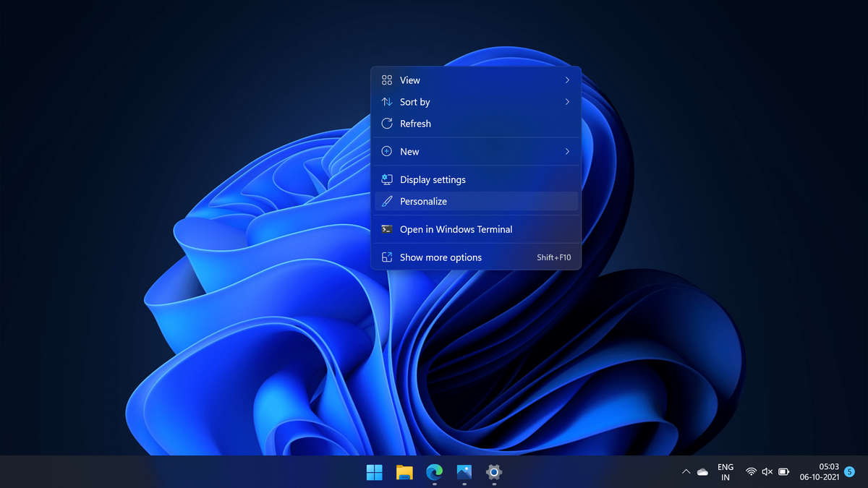The height and width of the screenshot is (488, 868).
Task: Show hidden tray icons
Action: pos(686,471)
